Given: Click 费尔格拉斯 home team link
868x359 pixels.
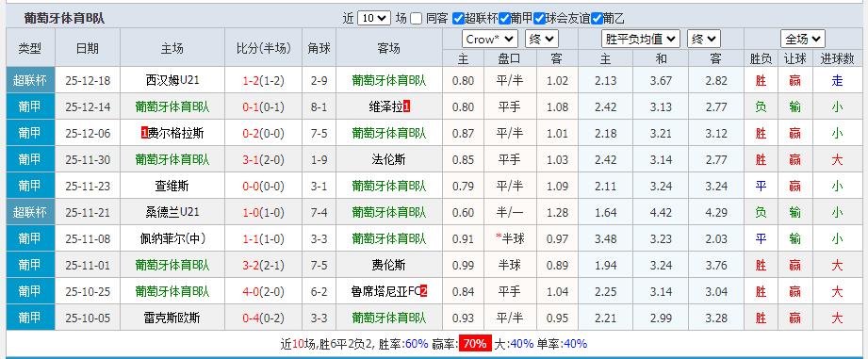Looking at the screenshot, I should (x=176, y=133).
